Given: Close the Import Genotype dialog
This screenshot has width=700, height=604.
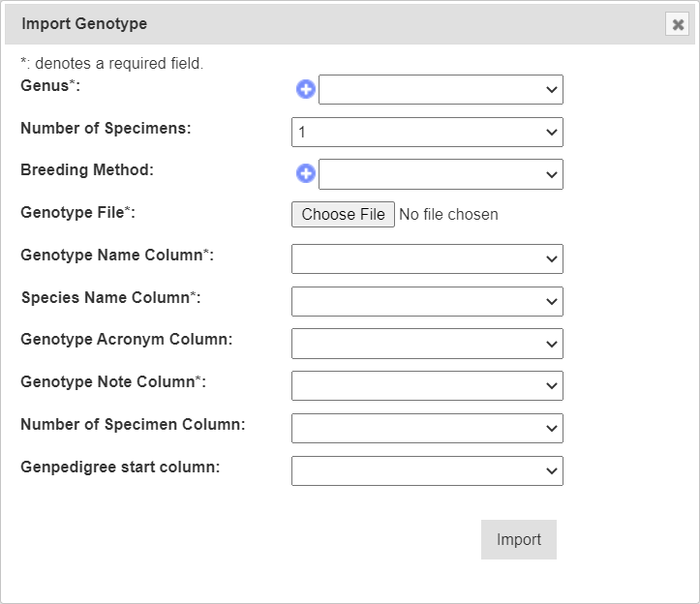Looking at the screenshot, I should (x=678, y=24).
